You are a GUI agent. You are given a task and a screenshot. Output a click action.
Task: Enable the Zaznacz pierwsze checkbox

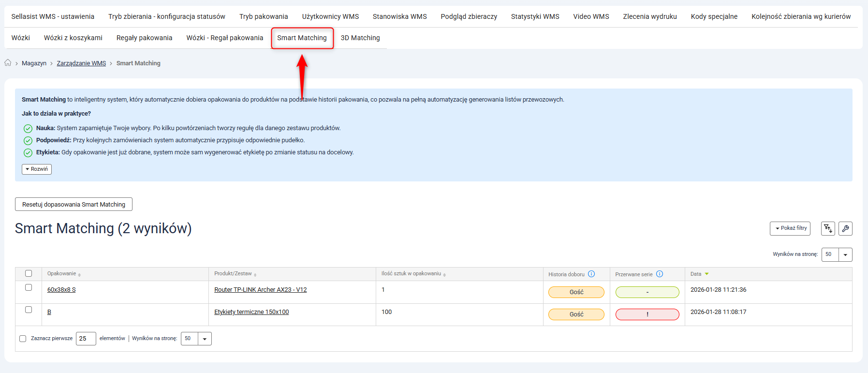23,339
